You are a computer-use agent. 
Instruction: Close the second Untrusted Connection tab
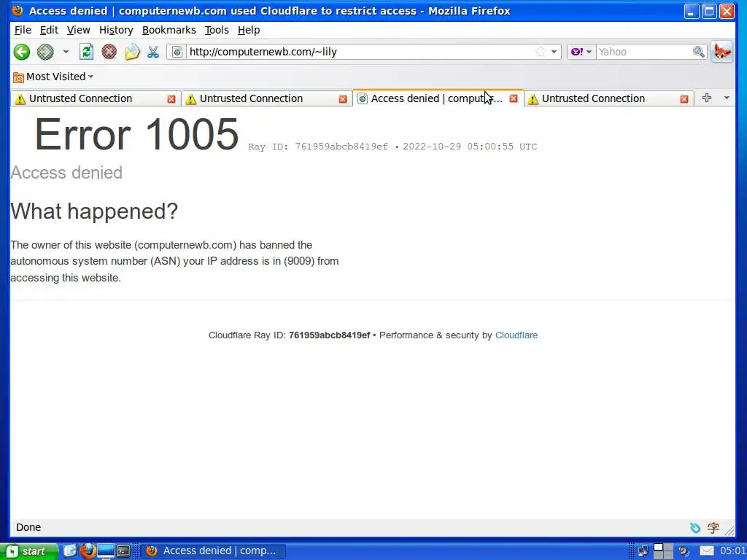tap(343, 99)
